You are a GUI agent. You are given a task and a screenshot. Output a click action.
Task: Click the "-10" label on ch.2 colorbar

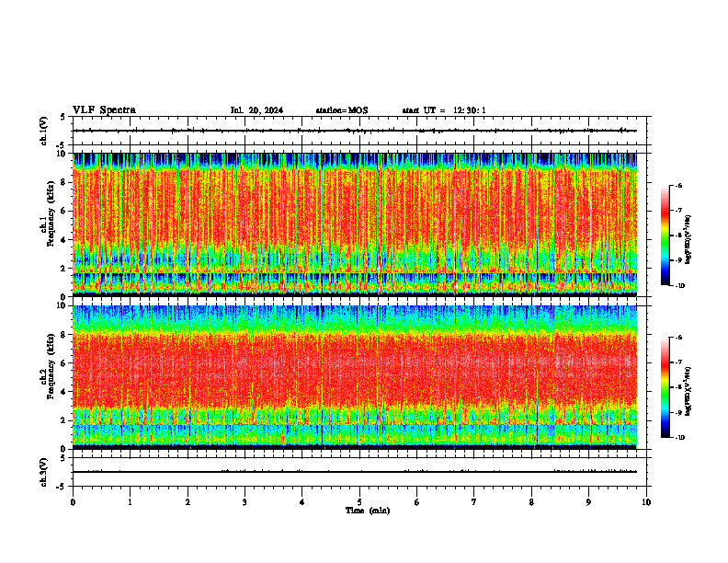tap(679, 438)
